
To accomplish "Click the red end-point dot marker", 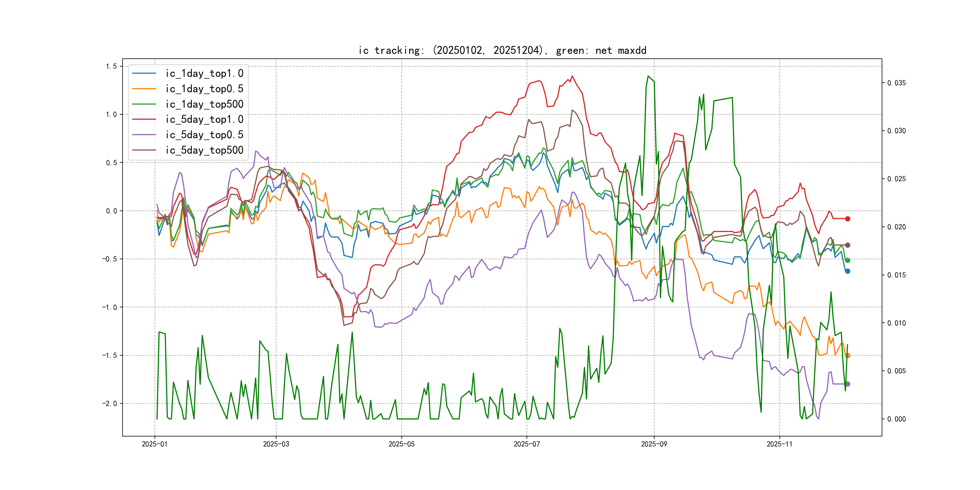I will pyautogui.click(x=848, y=219).
